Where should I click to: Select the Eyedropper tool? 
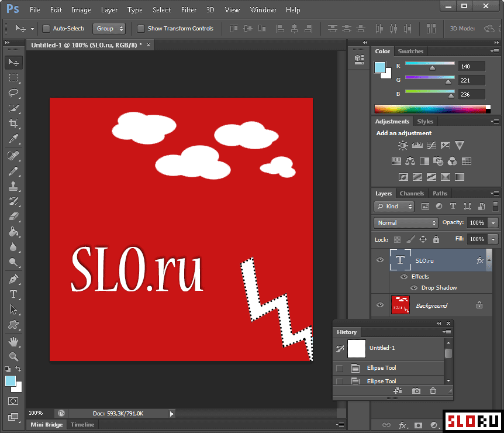(13, 139)
